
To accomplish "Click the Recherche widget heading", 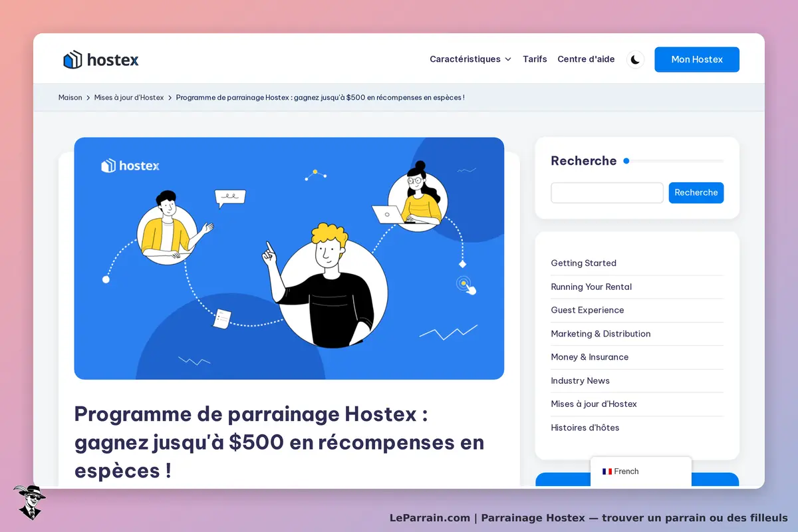I will pyautogui.click(x=584, y=161).
